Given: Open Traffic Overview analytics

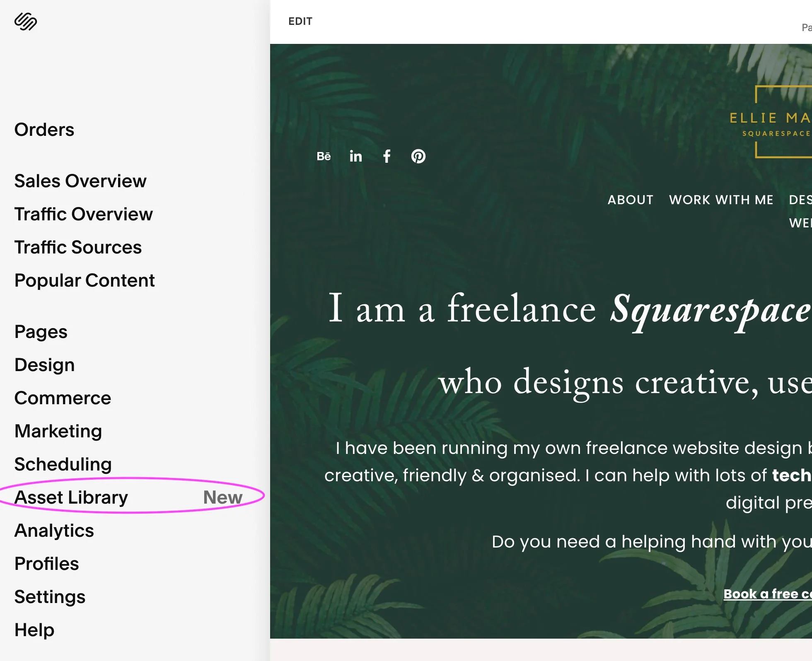Looking at the screenshot, I should pyautogui.click(x=83, y=214).
